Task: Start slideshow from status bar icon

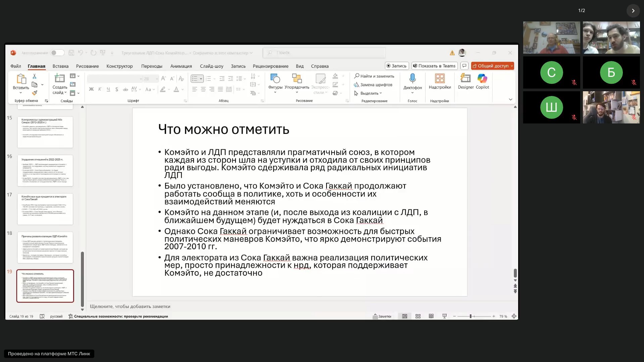Action: click(x=444, y=316)
